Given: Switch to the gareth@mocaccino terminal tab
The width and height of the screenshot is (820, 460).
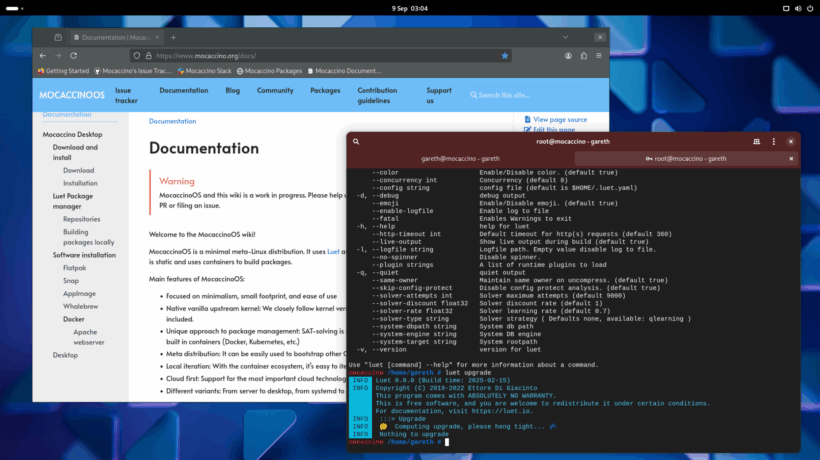Looking at the screenshot, I should tap(460, 159).
